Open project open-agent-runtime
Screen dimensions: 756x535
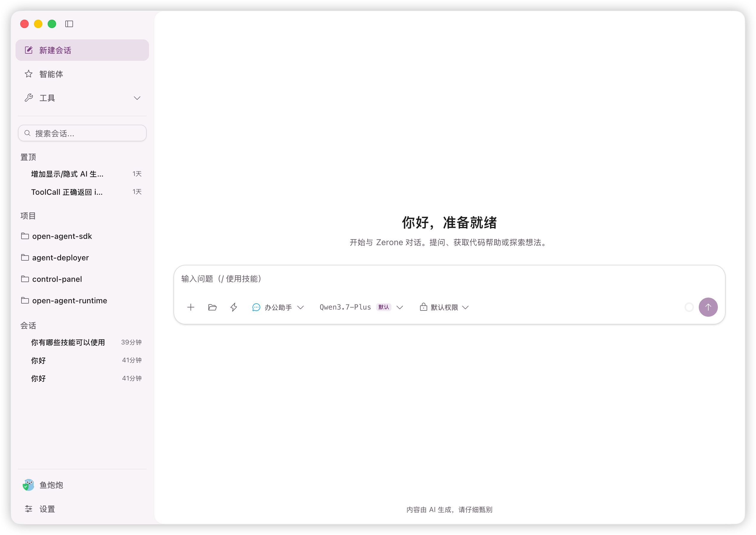82,300
